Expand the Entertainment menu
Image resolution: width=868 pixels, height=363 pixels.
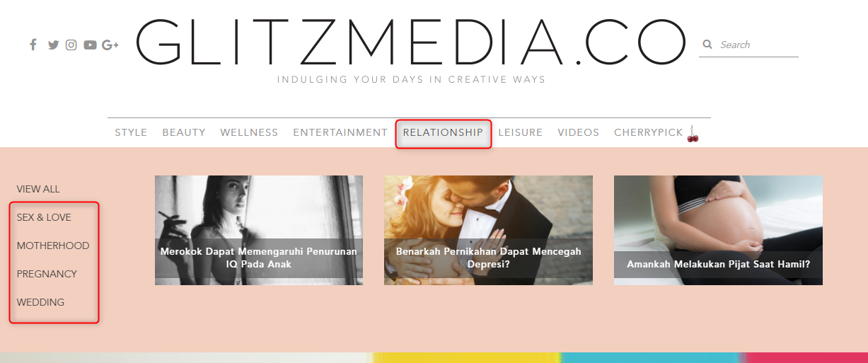coord(340,132)
